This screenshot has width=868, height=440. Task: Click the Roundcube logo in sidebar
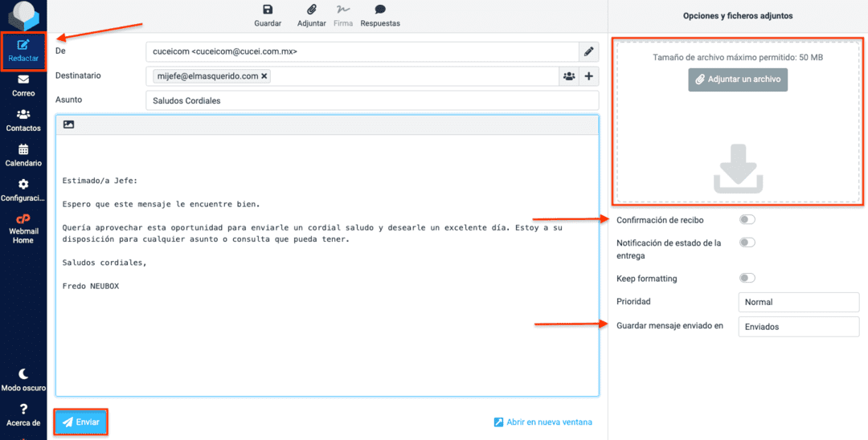click(23, 15)
